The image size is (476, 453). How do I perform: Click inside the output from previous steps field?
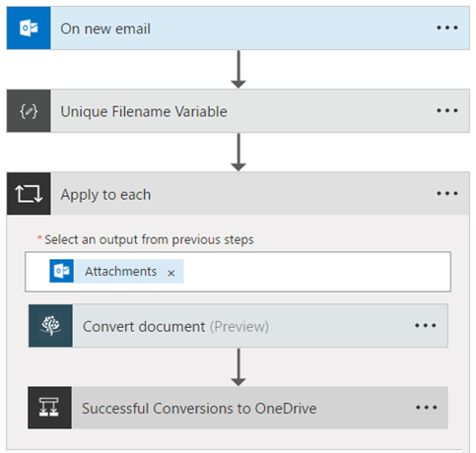pyautogui.click(x=238, y=272)
